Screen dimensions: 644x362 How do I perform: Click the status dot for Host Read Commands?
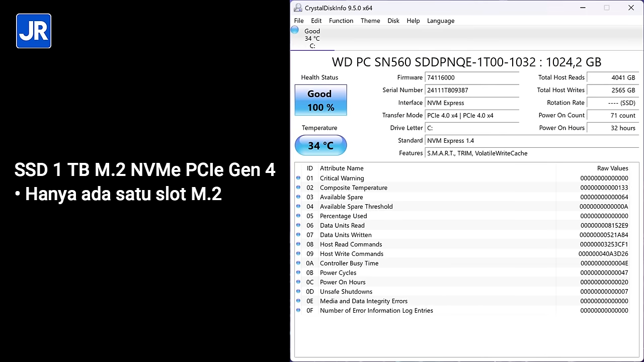[x=298, y=244]
